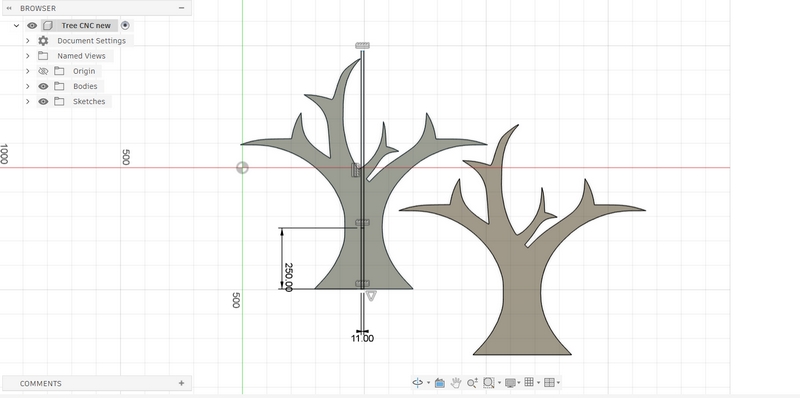Click the triangle constraint icon below trunk
Image resolution: width=800 pixels, height=398 pixels.
tap(371, 295)
